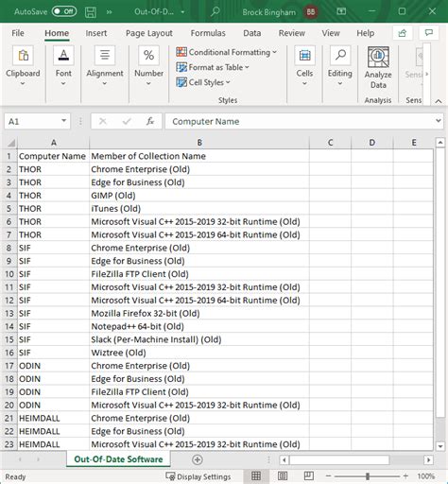Expand the formula bar chevron
Viewport: 448px width, 484px height.
pyautogui.click(x=439, y=121)
